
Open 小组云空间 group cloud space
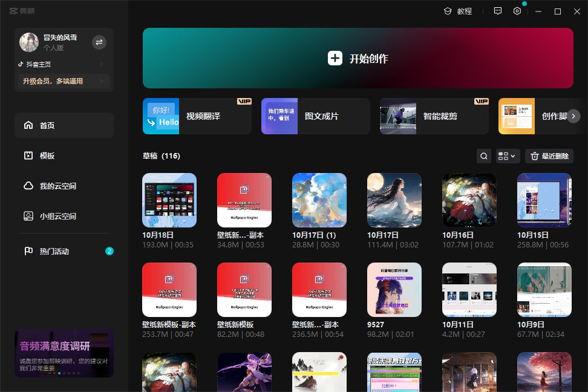click(x=28, y=216)
